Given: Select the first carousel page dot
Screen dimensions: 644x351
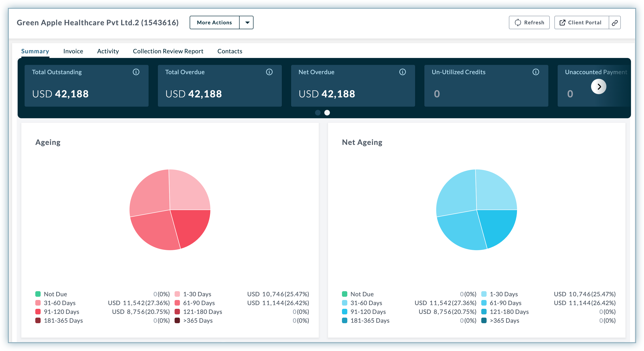Looking at the screenshot, I should click(318, 113).
